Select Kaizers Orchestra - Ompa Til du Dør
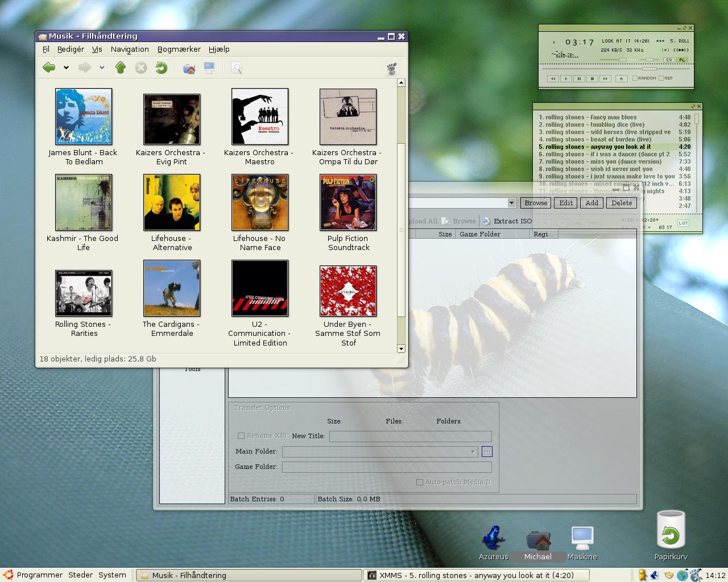This screenshot has height=582, width=728. click(x=348, y=127)
